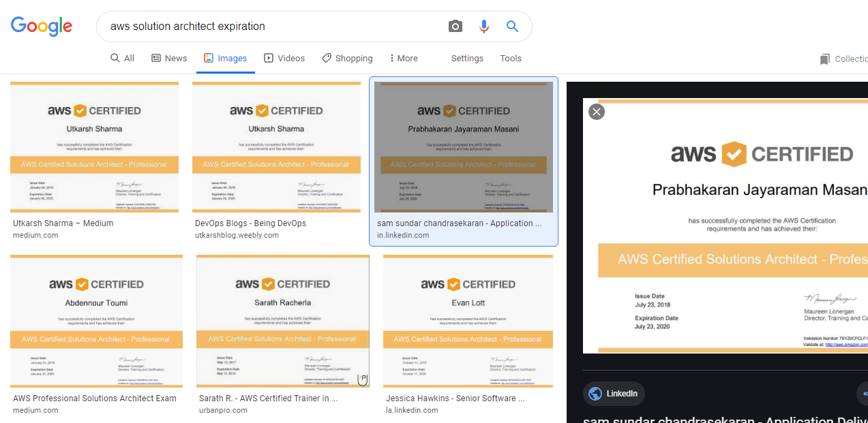868x423 pixels.
Task: Expand the More search options
Action: [x=403, y=58]
